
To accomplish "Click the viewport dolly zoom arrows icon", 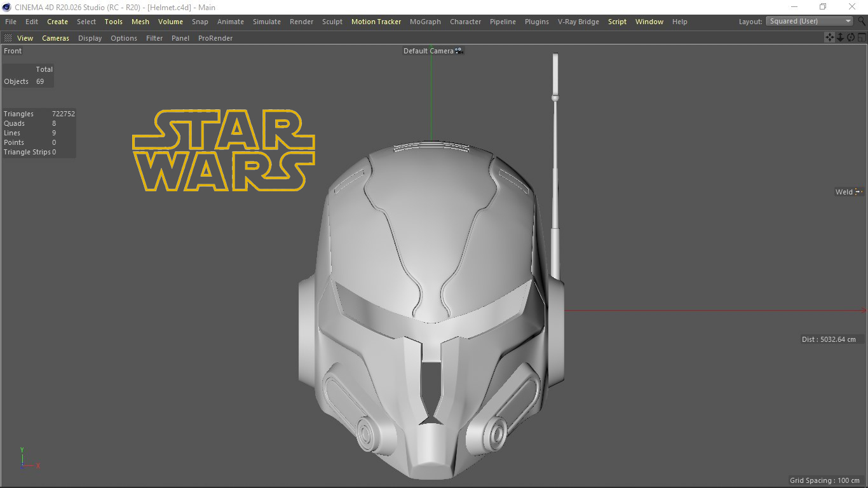I will coord(840,37).
